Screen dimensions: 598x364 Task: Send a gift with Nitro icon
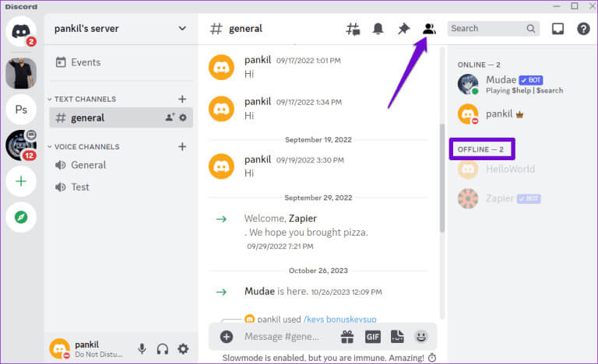coord(347,337)
